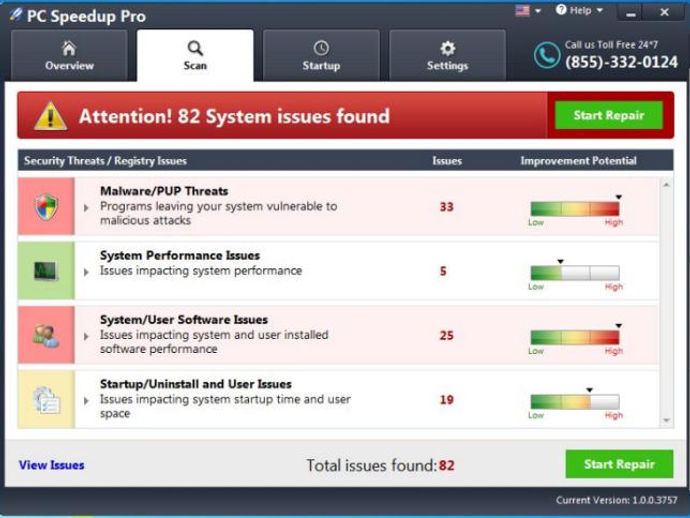This screenshot has height=518, width=690.
Task: Minimize the PC Speedup Pro window
Action: 631,14
